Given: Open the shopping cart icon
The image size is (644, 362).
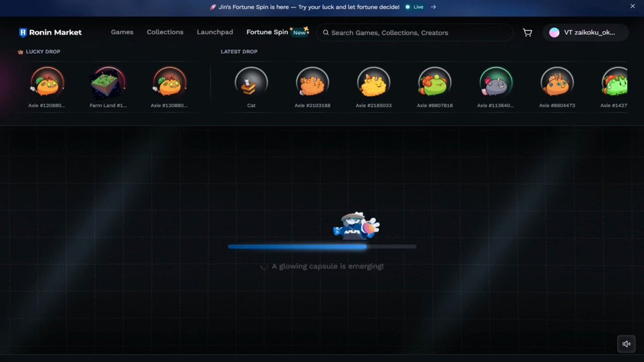Looking at the screenshot, I should [x=528, y=33].
